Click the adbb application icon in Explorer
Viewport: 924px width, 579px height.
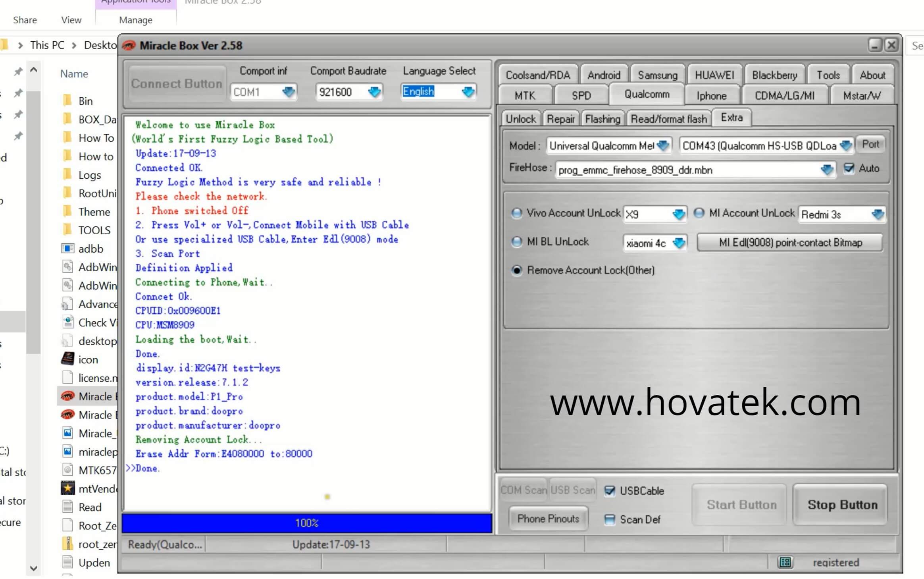tap(67, 249)
